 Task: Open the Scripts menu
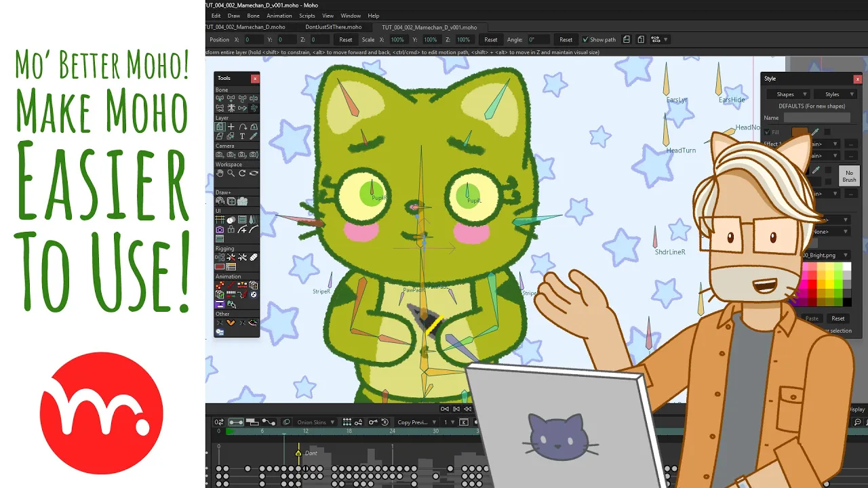[x=307, y=16]
